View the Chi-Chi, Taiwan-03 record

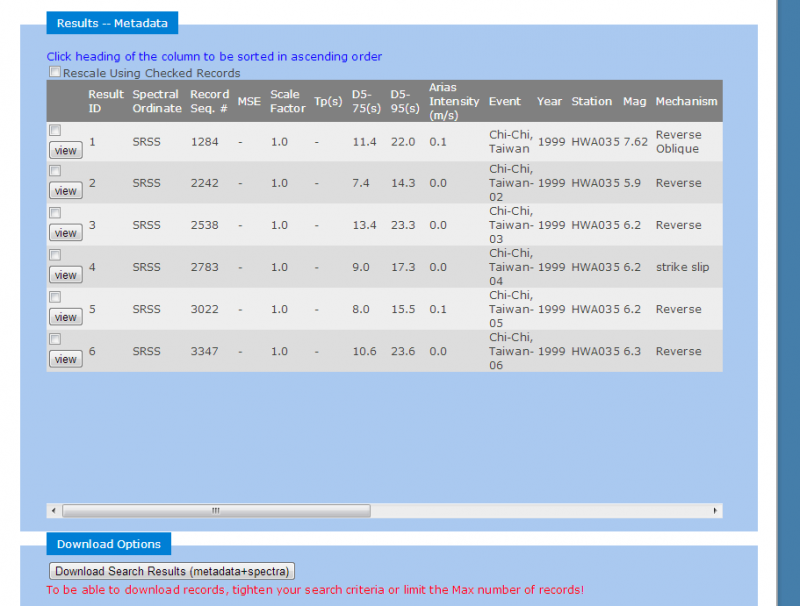pyautogui.click(x=66, y=233)
